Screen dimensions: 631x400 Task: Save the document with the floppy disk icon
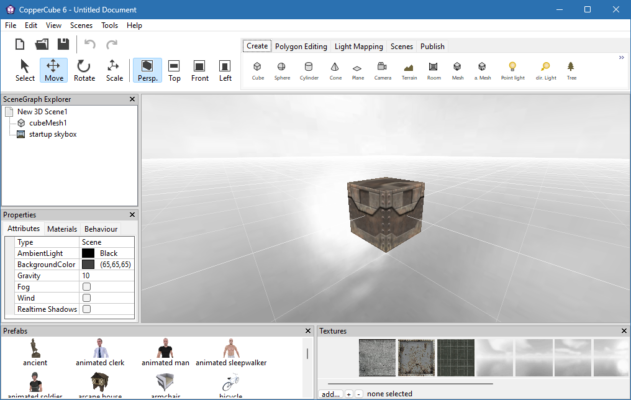(63, 44)
